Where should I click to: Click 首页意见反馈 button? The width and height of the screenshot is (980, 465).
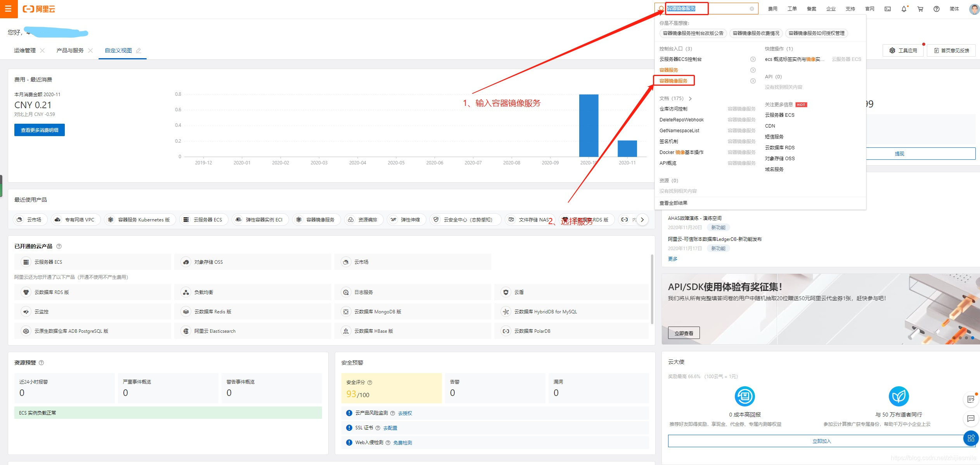click(x=951, y=50)
